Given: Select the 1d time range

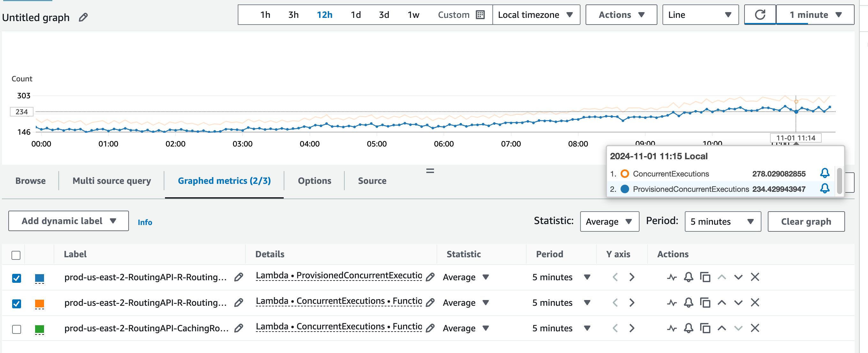Looking at the screenshot, I should (355, 15).
